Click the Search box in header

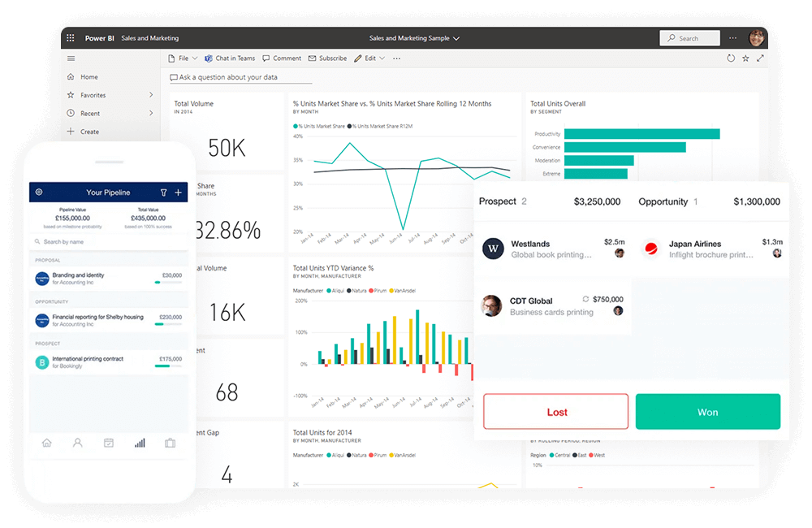(x=689, y=38)
